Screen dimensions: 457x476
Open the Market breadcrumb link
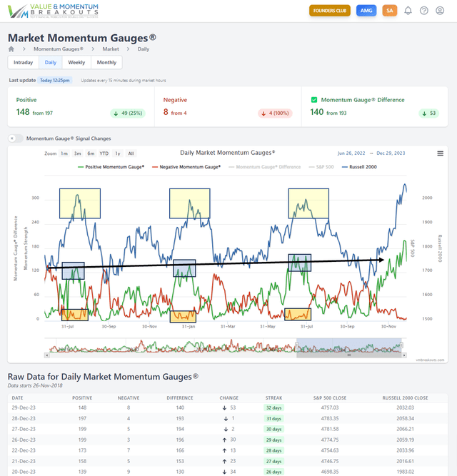coord(111,49)
